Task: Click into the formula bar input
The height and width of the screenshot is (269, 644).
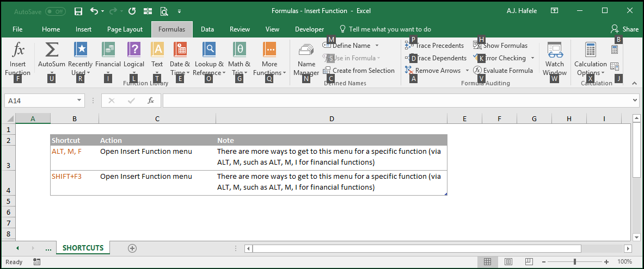Action: pos(397,101)
